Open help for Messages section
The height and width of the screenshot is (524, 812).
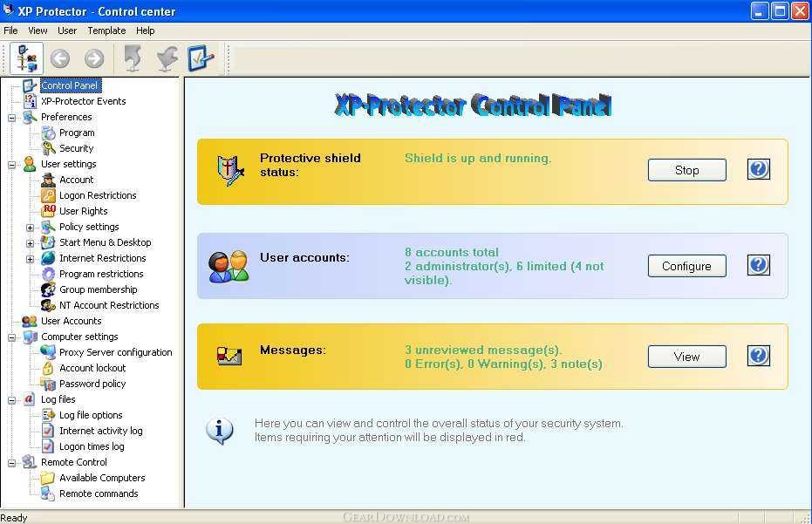pos(758,356)
